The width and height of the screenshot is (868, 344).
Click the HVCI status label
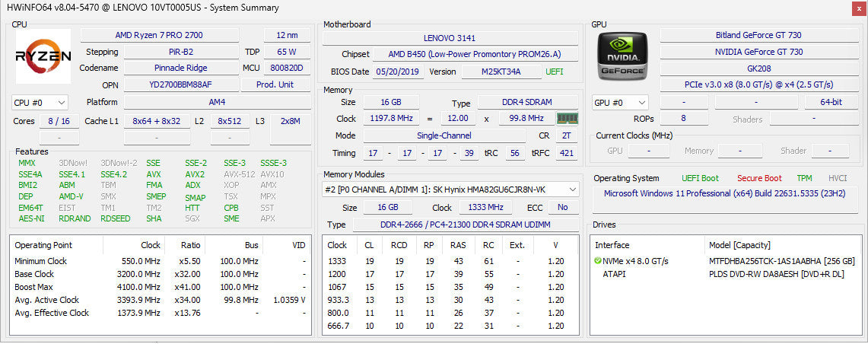pos(838,178)
